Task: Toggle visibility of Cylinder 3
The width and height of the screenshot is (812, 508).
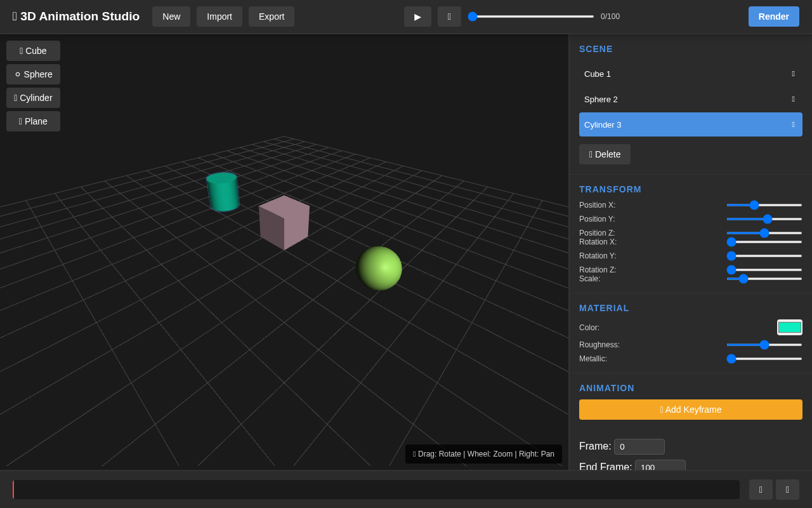Action: click(793, 124)
